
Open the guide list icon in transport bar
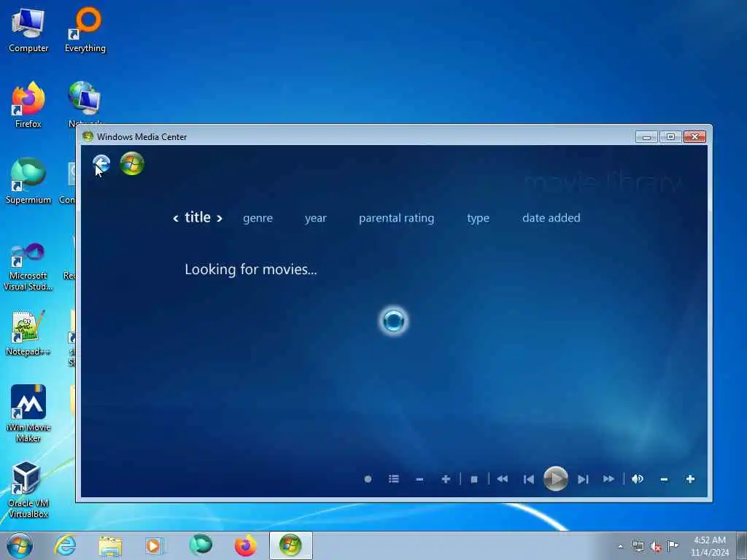click(393, 479)
